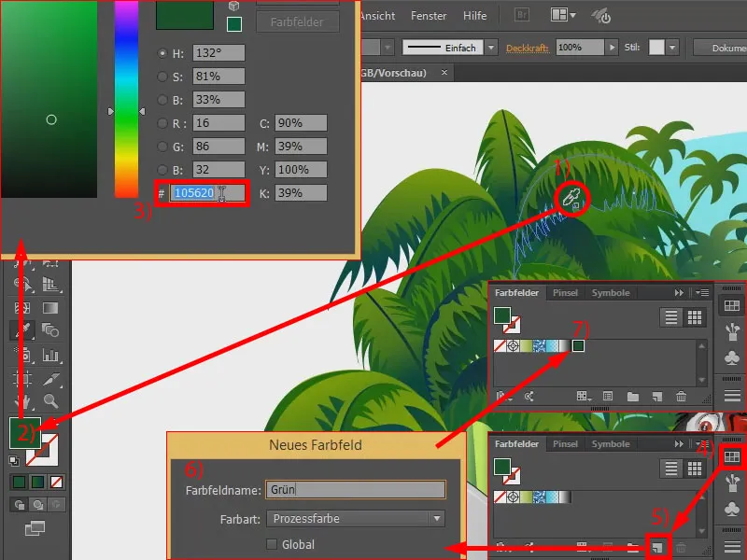
Task: Click the hex field showing 105620
Action: click(x=207, y=193)
